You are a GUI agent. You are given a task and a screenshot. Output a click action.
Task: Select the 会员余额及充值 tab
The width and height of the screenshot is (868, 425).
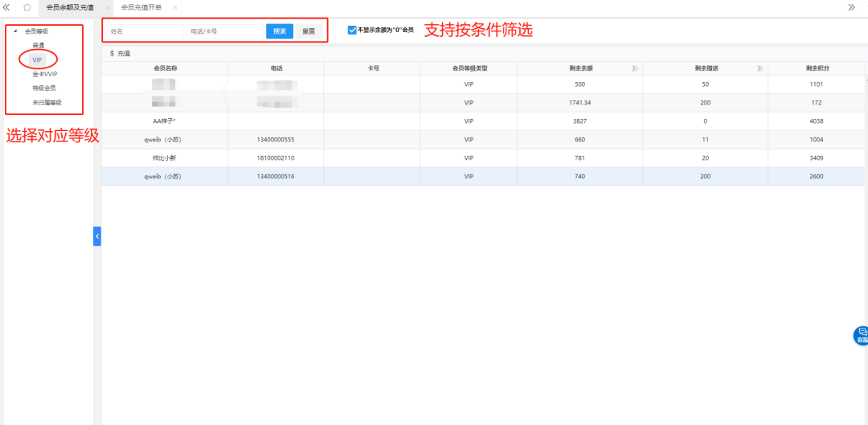70,7
